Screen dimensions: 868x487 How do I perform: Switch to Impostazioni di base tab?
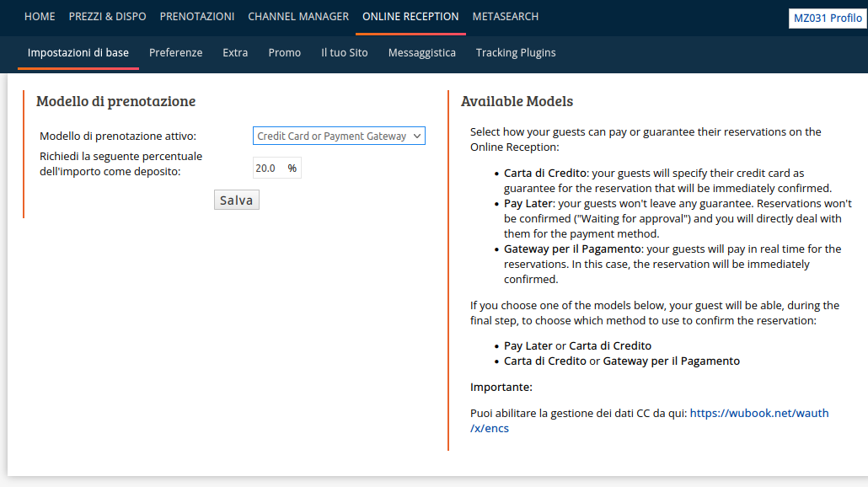click(x=78, y=53)
